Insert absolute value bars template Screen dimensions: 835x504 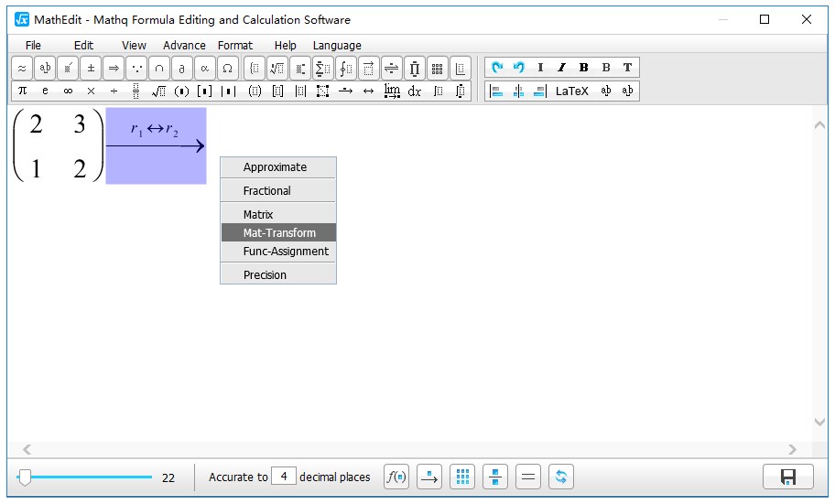(x=228, y=91)
